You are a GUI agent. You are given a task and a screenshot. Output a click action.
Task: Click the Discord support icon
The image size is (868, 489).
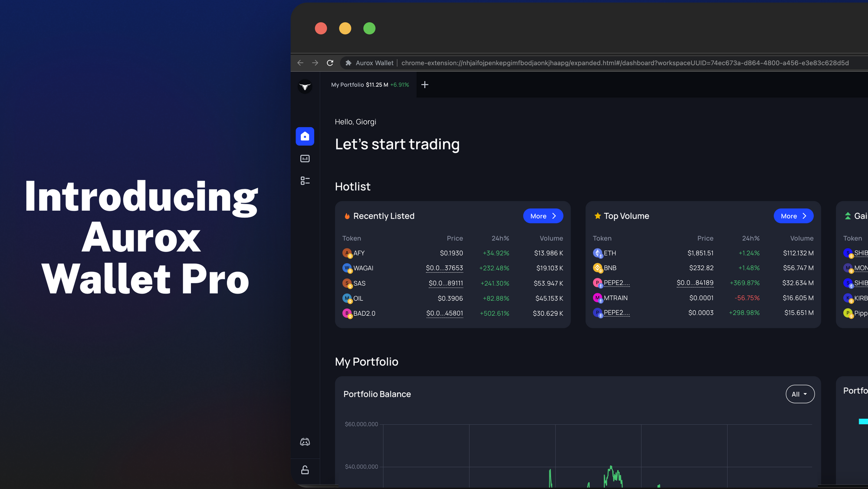point(305,442)
